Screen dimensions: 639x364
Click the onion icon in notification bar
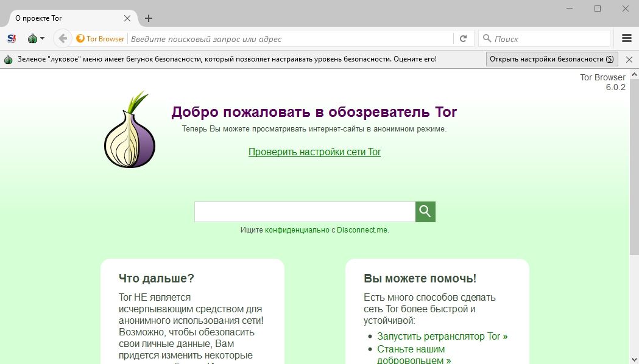pyautogui.click(x=8, y=60)
